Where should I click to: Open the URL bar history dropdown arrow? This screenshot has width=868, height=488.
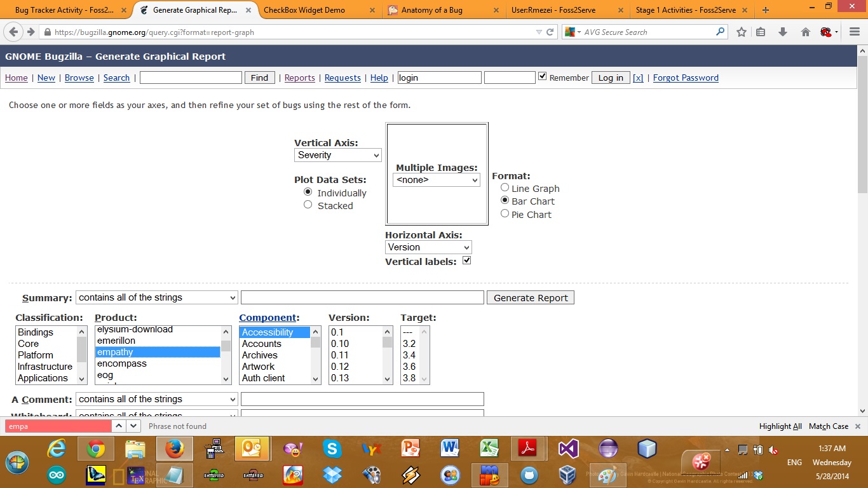pos(539,32)
